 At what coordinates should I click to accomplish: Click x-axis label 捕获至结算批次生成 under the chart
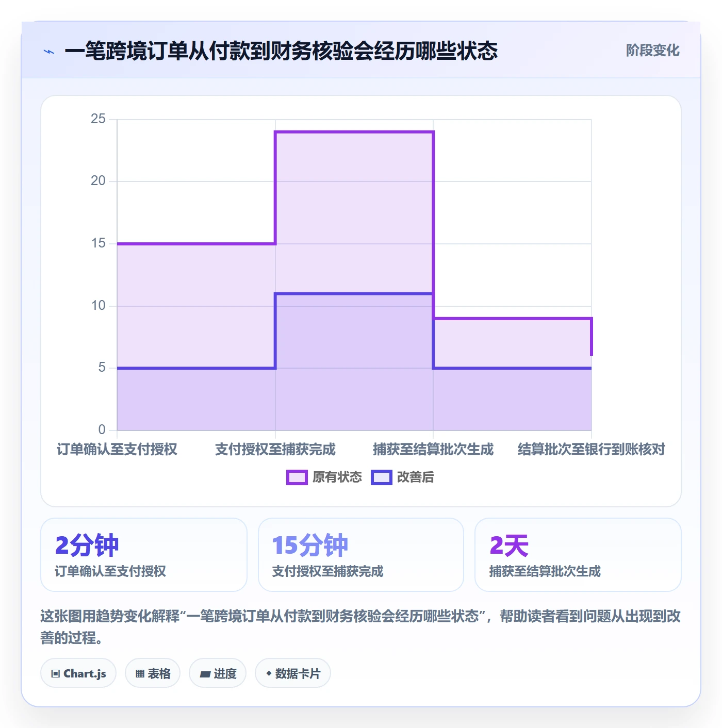coord(433,449)
